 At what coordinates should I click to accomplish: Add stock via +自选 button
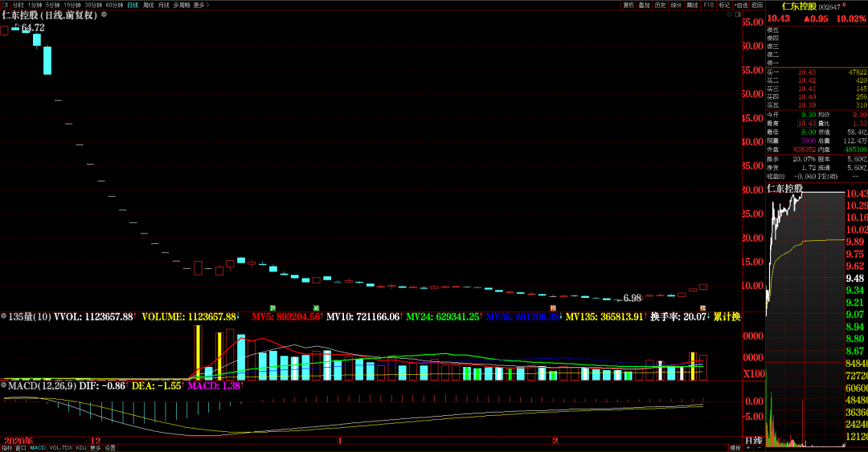[741, 5]
